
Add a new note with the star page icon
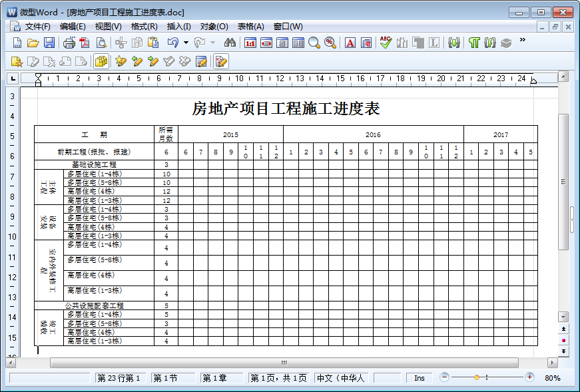click(17, 61)
